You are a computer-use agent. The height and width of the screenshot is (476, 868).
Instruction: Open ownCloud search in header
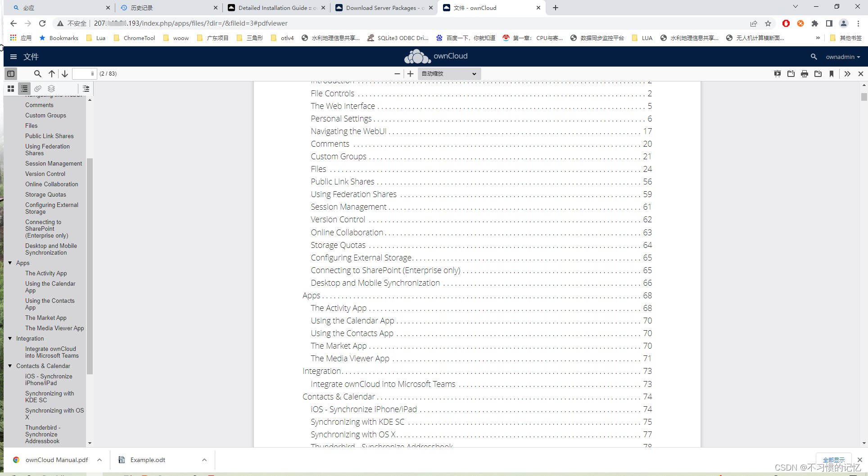coord(814,57)
